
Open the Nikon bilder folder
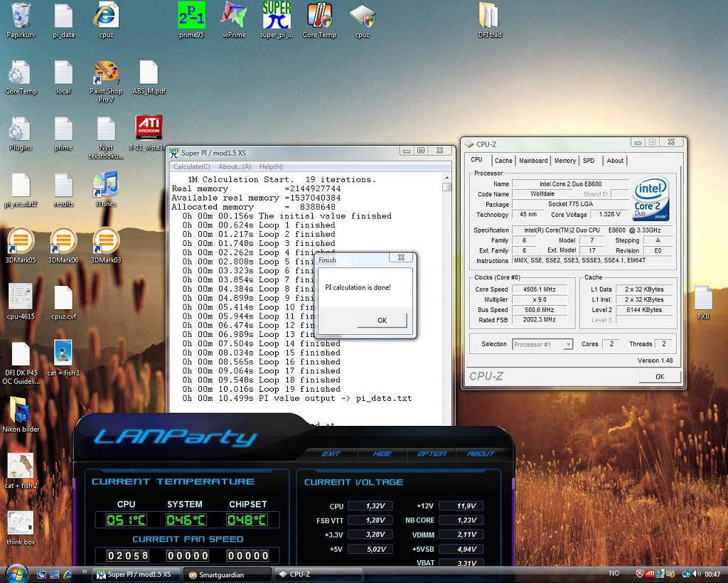click(x=21, y=414)
